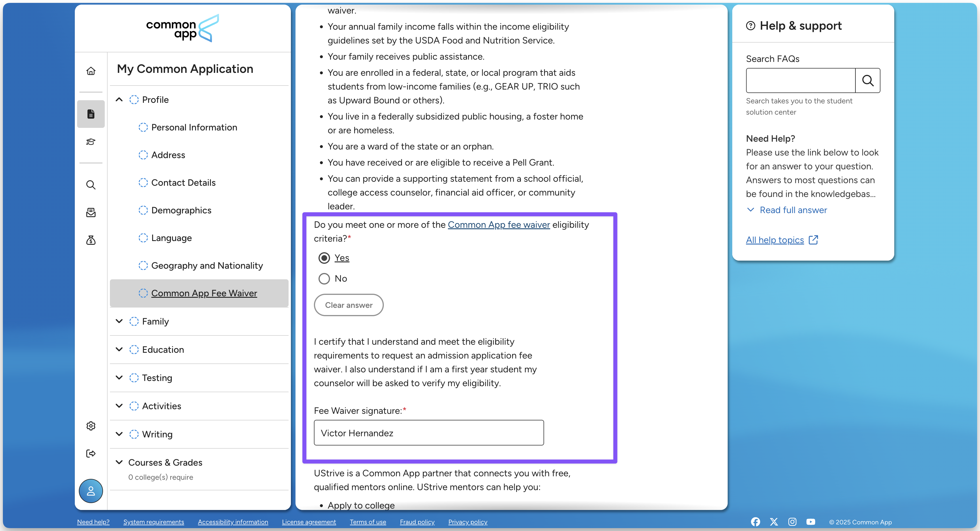Select the Yes radio button

324,258
